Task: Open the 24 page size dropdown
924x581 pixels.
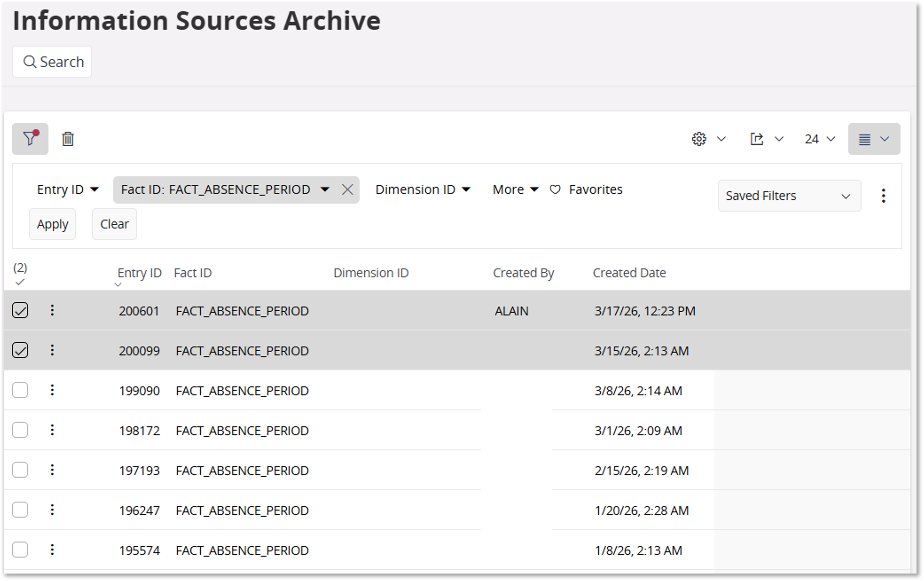Action: click(820, 139)
